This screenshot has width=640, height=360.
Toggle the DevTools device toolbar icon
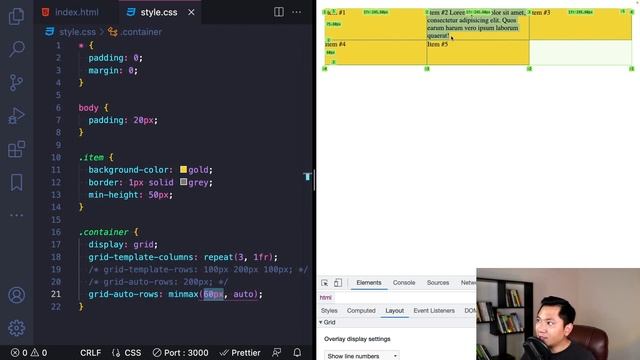(x=338, y=283)
